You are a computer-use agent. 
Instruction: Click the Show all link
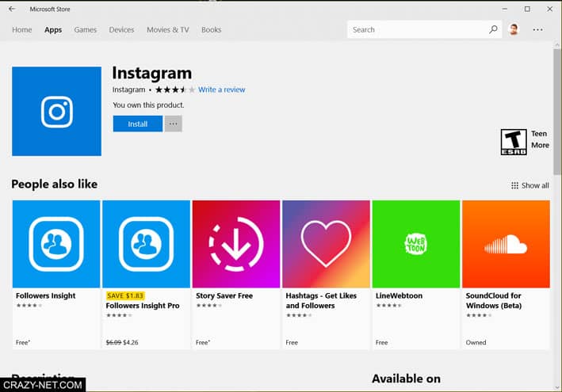pyautogui.click(x=535, y=185)
